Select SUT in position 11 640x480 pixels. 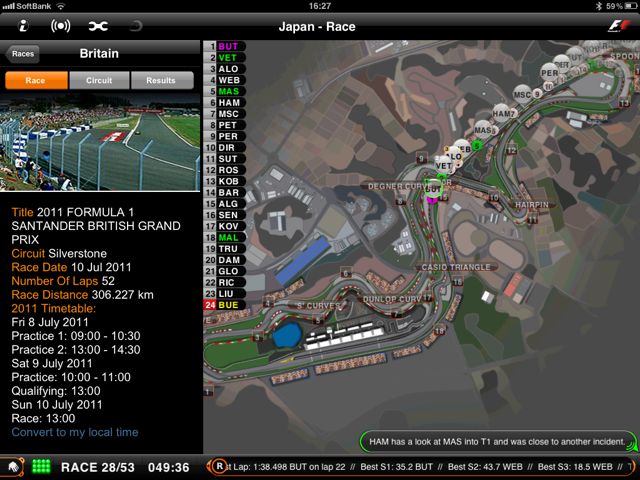[x=225, y=159]
